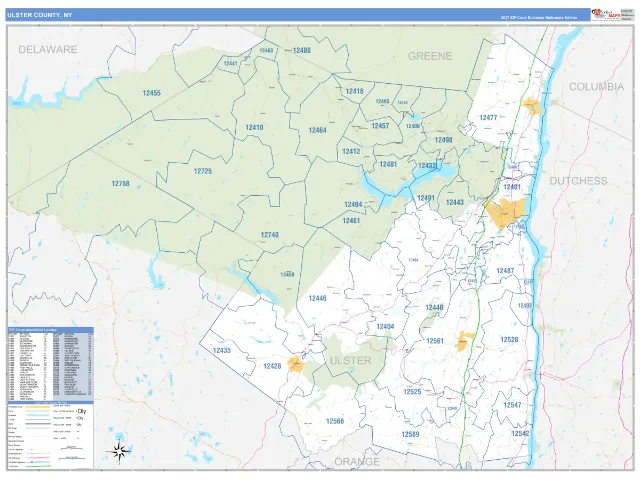The image size is (640, 480).
Task: Click the compass rose icon
Action: point(120,451)
